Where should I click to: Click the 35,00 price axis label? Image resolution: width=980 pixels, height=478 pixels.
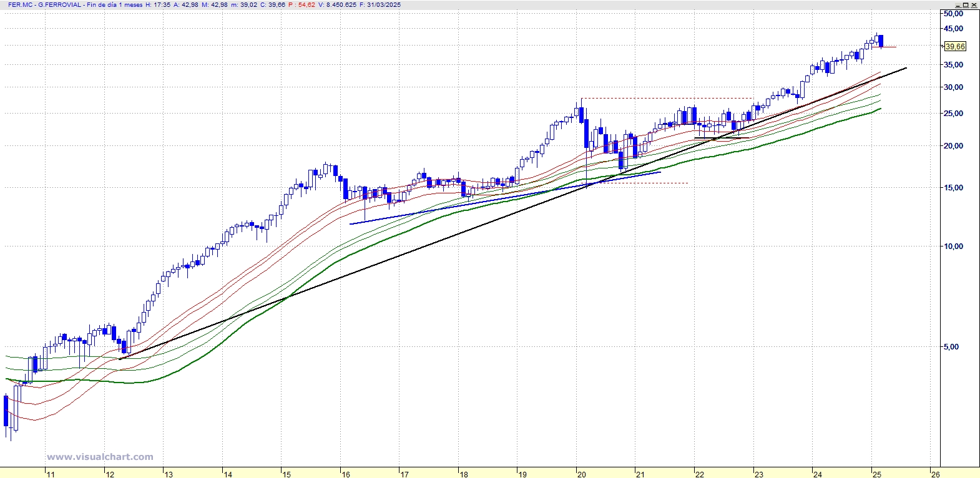(x=953, y=64)
